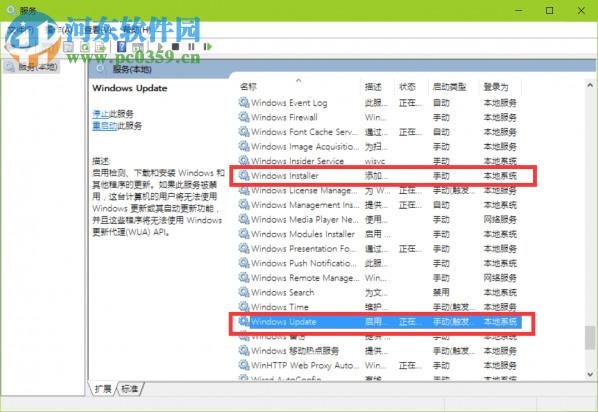Click the Windows Update heading in description pane
Viewport: 598px width, 412px height.
[130, 88]
